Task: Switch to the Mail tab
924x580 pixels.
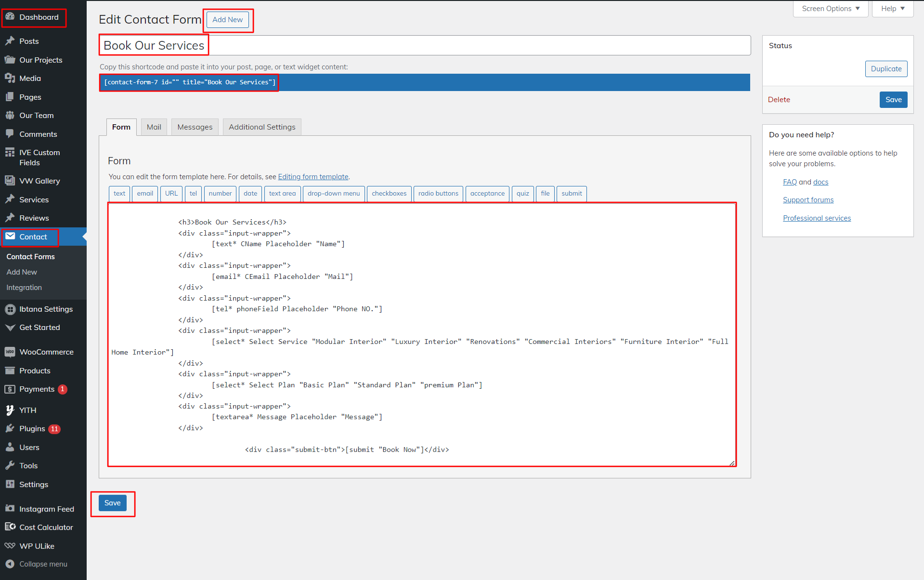Action: pyautogui.click(x=154, y=127)
